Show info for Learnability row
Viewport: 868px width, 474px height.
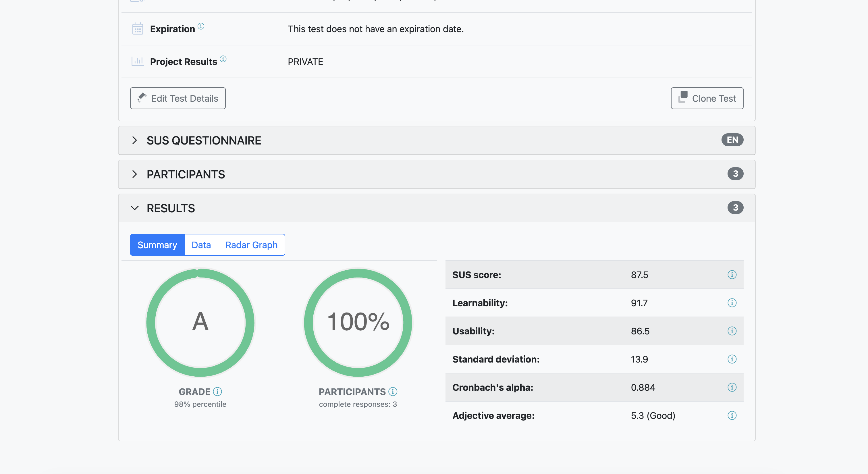coord(732,303)
